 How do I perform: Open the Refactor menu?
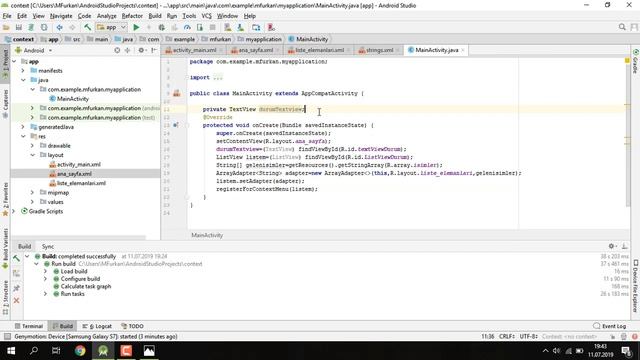132,16
